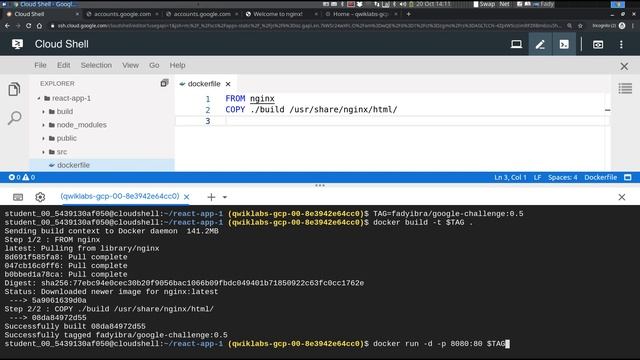Close the qwiklabs terminal tab
Screen dimensions: 640x360
point(187,197)
